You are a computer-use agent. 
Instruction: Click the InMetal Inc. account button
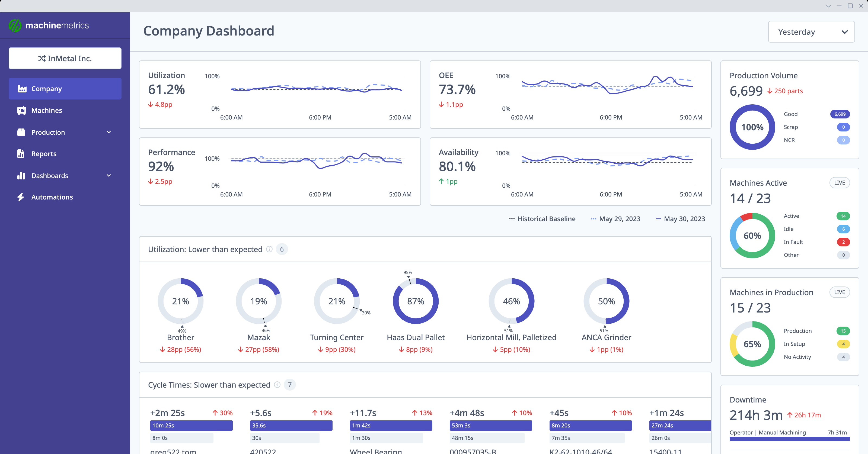[65, 57]
